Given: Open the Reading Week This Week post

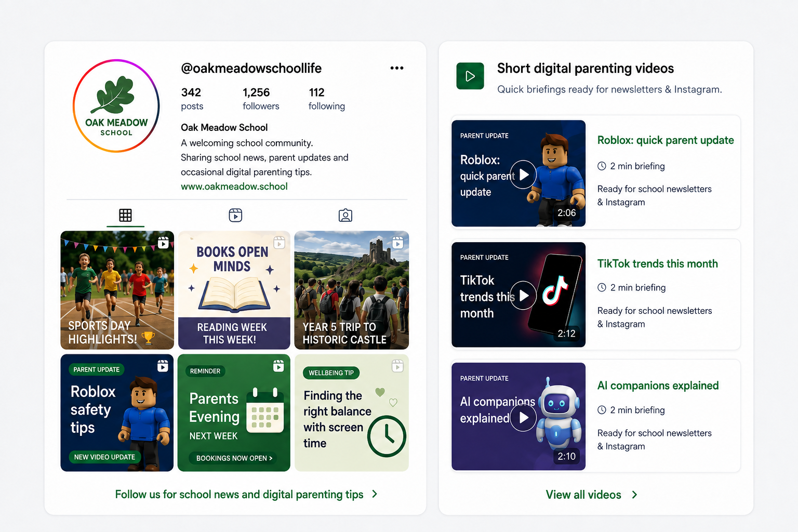Looking at the screenshot, I should point(234,290).
